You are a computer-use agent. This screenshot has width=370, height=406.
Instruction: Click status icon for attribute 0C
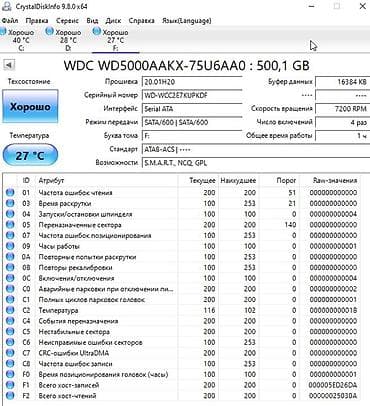point(10,278)
